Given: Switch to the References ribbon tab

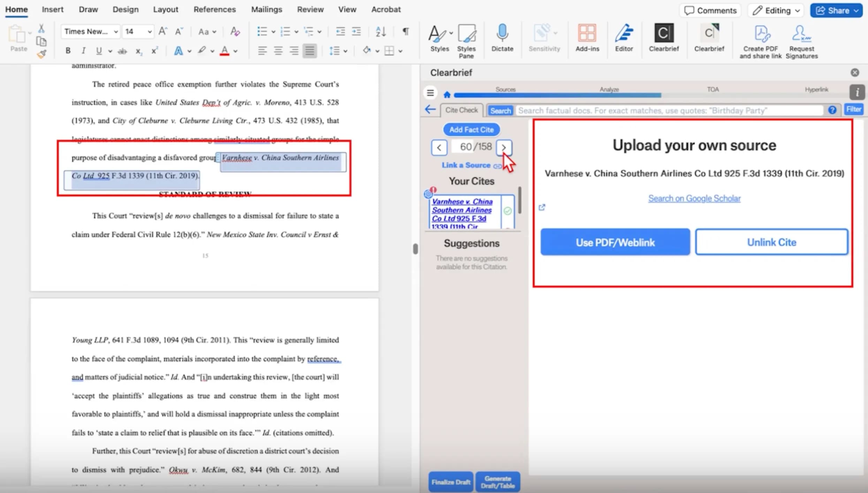Looking at the screenshot, I should point(214,9).
